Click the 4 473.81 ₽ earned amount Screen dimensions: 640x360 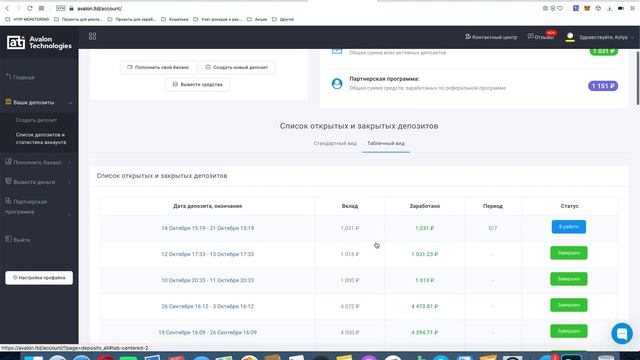tap(424, 307)
